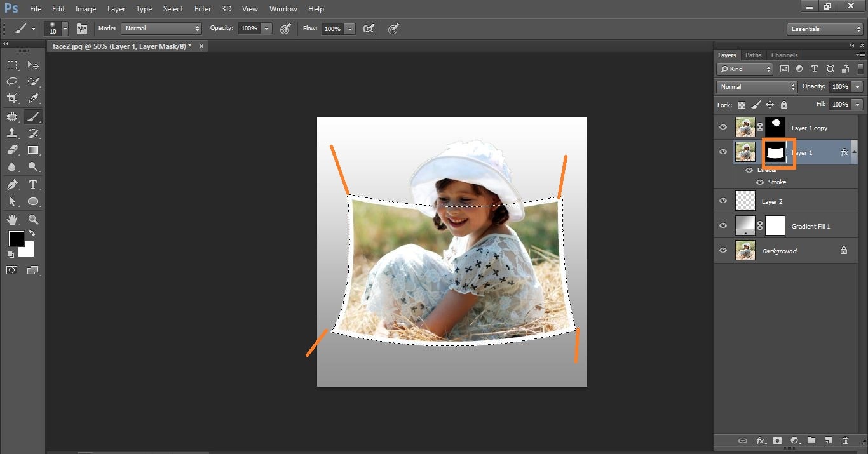
Task: Toggle visibility of Gradient Fill 1 layer
Action: coord(722,226)
